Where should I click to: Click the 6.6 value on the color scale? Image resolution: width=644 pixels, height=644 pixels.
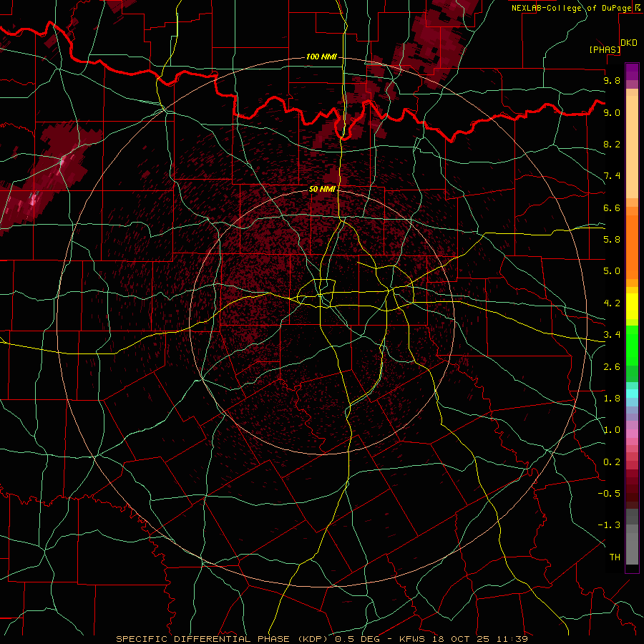[612, 208]
